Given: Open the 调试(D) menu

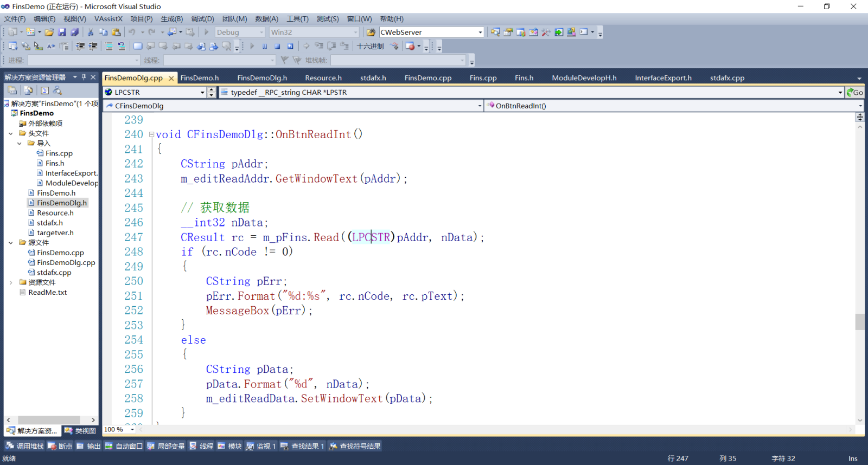Looking at the screenshot, I should tap(202, 19).
